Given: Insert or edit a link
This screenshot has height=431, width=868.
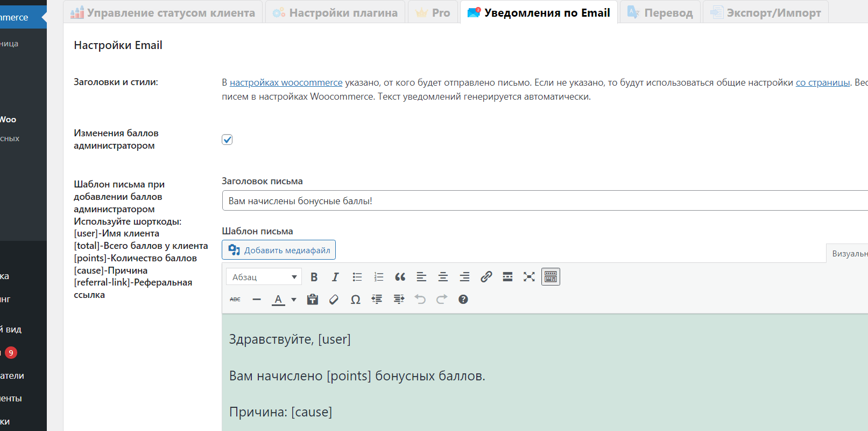Looking at the screenshot, I should click(x=486, y=277).
